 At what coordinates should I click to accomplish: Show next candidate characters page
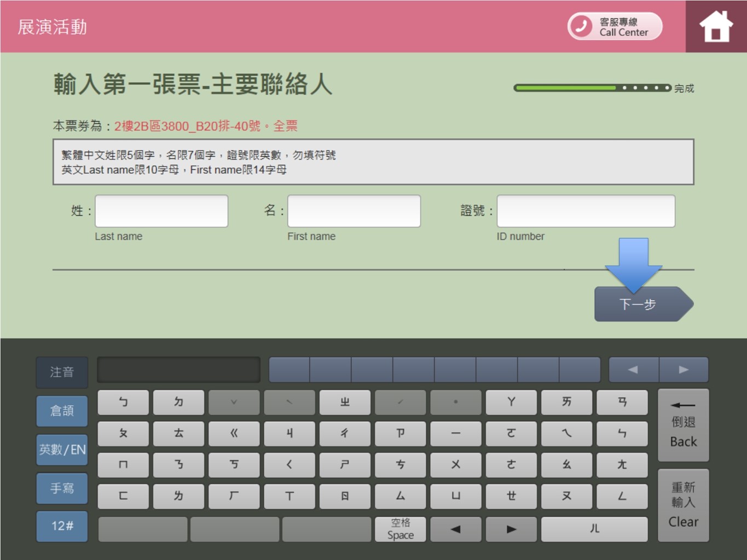pos(684,370)
